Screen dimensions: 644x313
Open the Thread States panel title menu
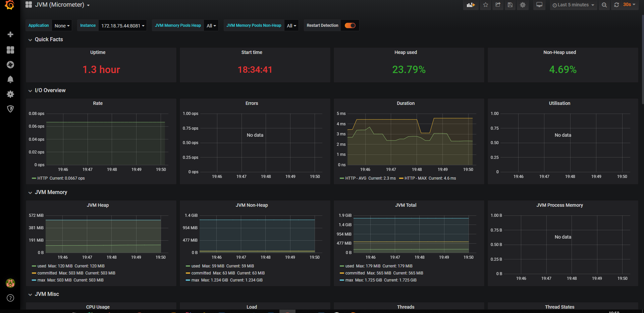560,307
